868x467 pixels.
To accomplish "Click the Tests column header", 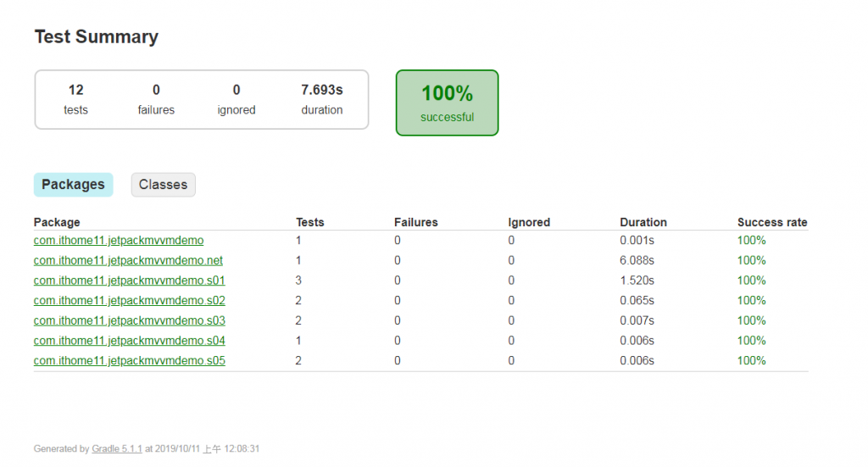I will [309, 222].
